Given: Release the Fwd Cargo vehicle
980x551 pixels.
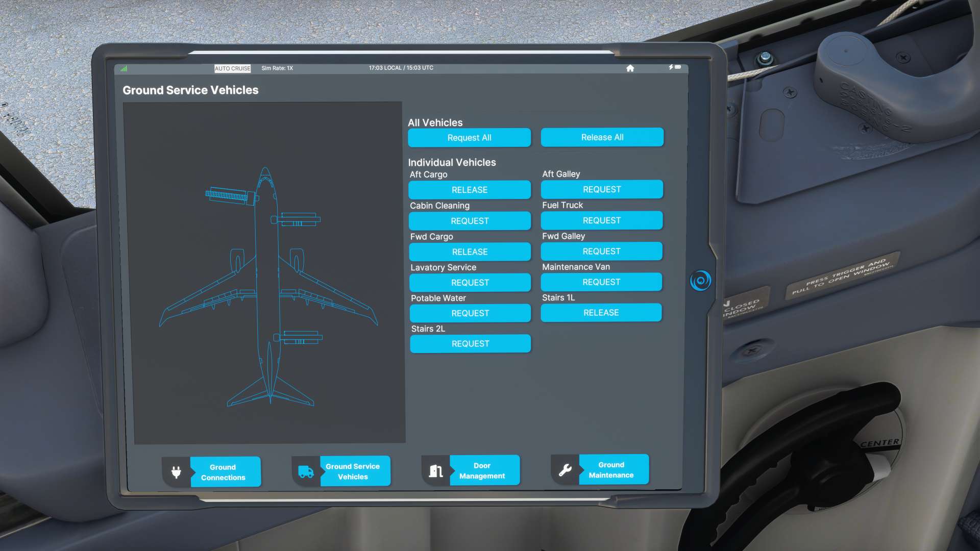Looking at the screenshot, I should tap(469, 252).
